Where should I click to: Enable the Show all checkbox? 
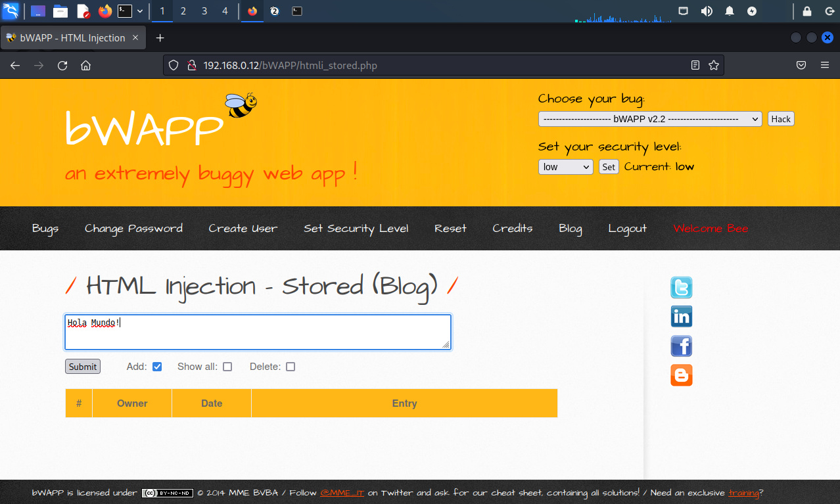click(227, 367)
